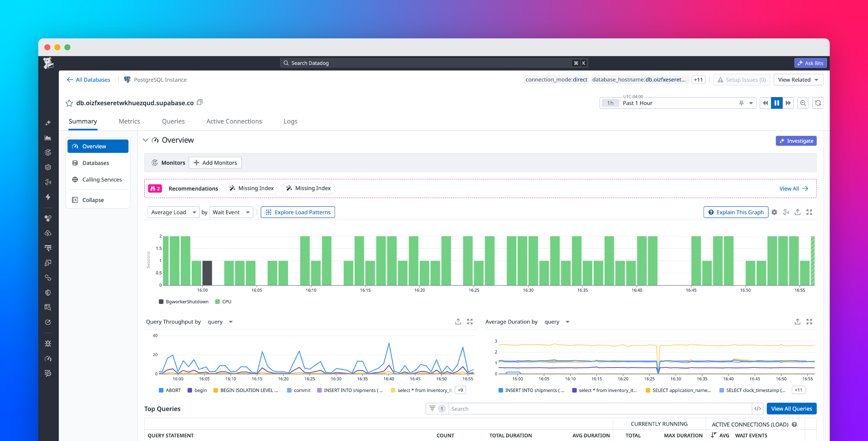Viewport: 868px width, 441px height.
Task: Open the Ask Bits assistant
Action: tap(810, 63)
